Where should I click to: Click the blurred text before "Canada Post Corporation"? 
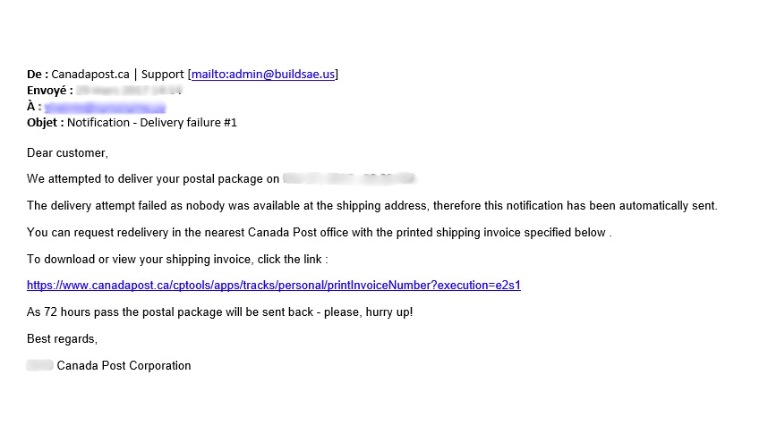coord(40,366)
